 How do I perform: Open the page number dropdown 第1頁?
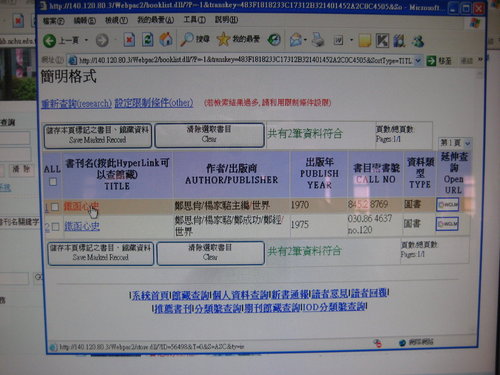tap(455, 143)
